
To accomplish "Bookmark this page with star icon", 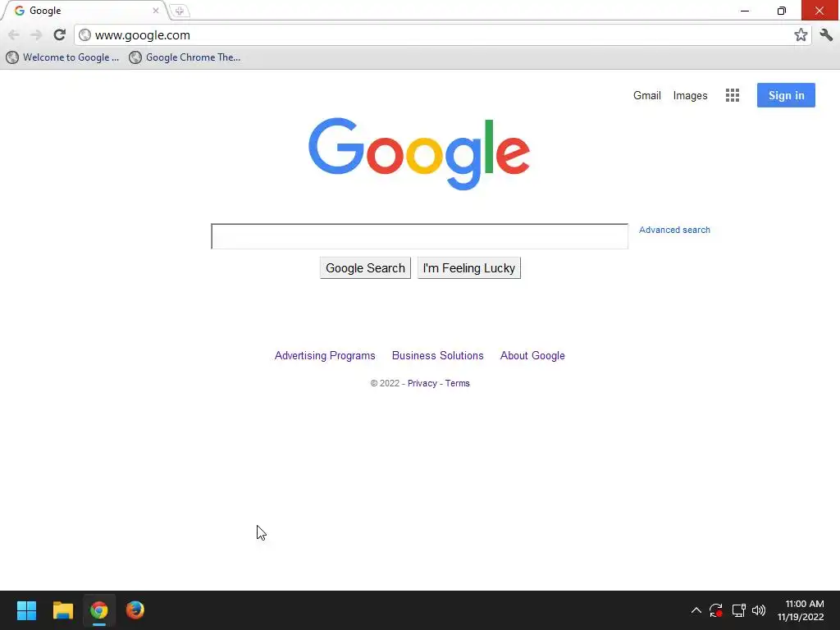I will (x=801, y=34).
